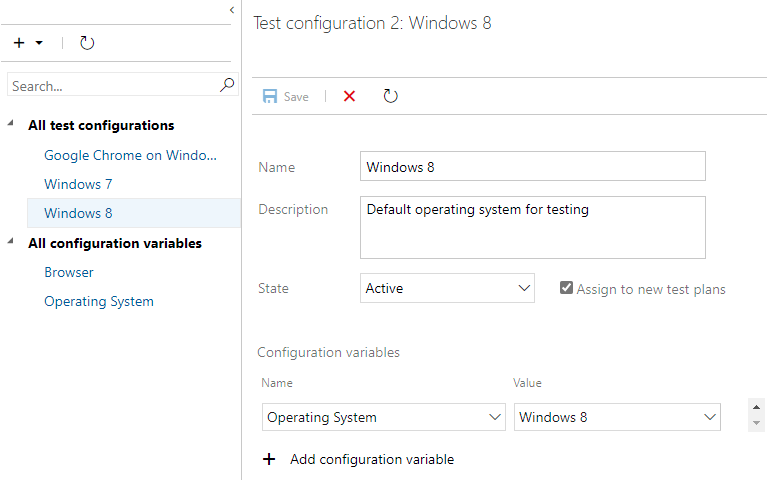
Task: Collapse the All test configurations tree
Action: click(x=11, y=125)
